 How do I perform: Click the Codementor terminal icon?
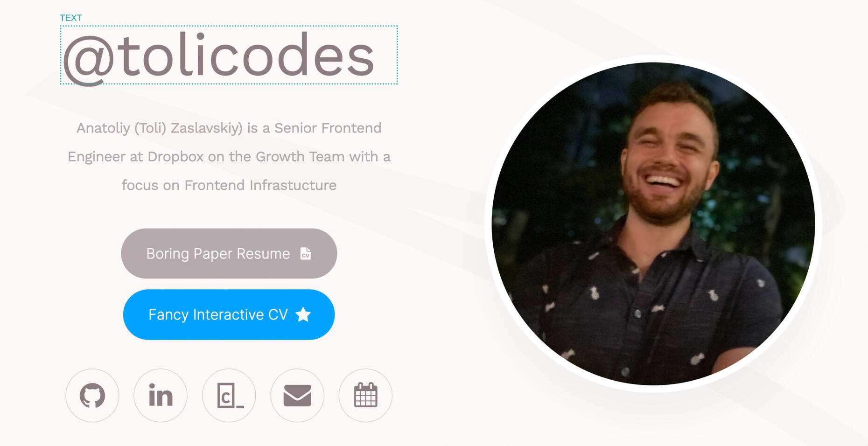pyautogui.click(x=229, y=396)
